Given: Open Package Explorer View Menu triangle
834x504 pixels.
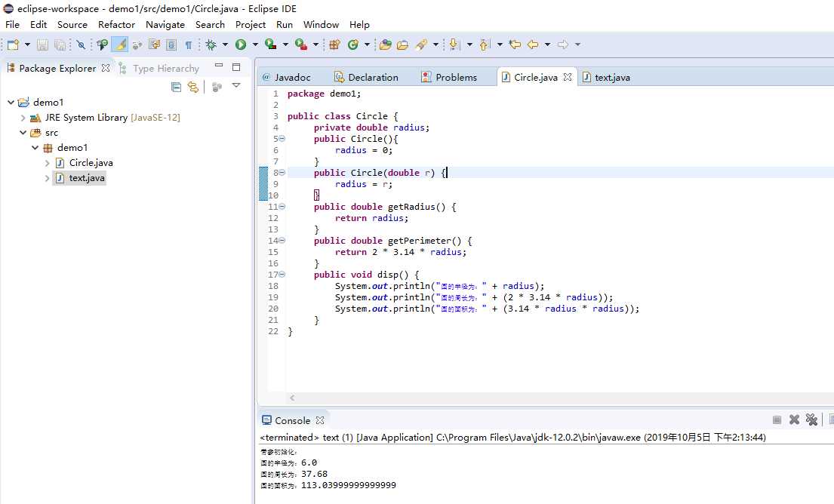Looking at the screenshot, I should click(x=236, y=85).
